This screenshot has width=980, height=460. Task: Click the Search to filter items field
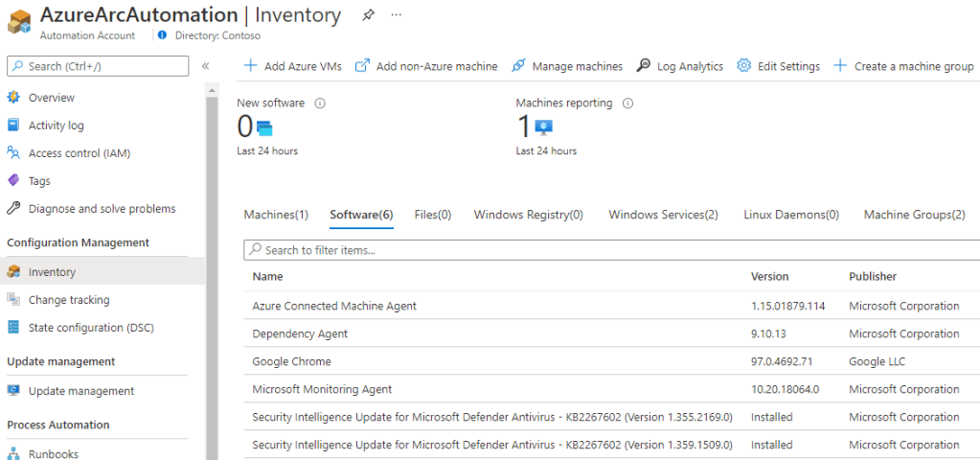(613, 250)
